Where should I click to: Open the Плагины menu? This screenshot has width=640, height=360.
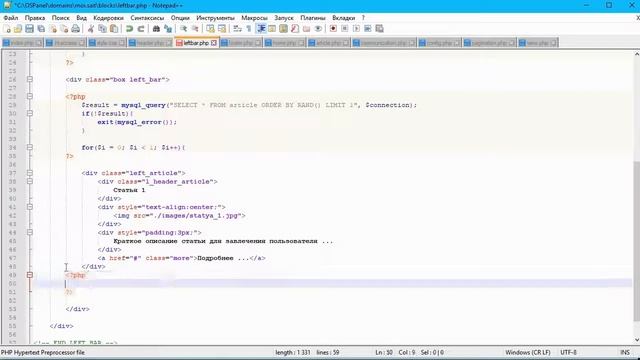click(x=313, y=18)
